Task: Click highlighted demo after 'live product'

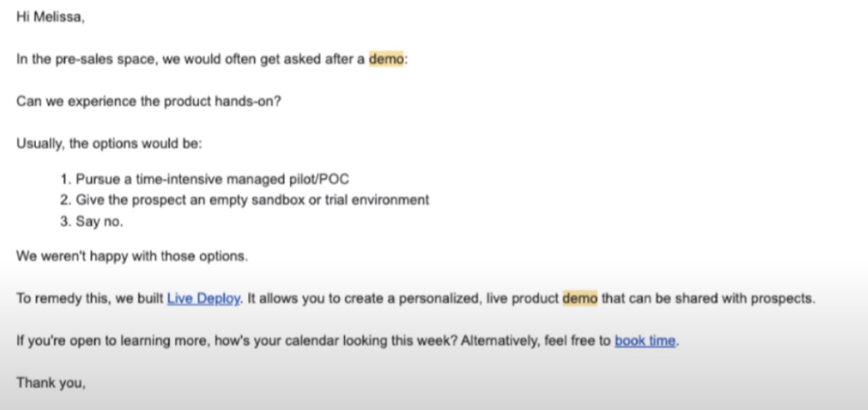Action: click(580, 298)
